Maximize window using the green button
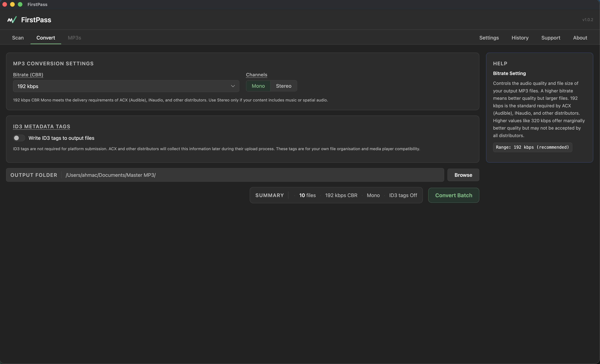 tap(20, 4)
